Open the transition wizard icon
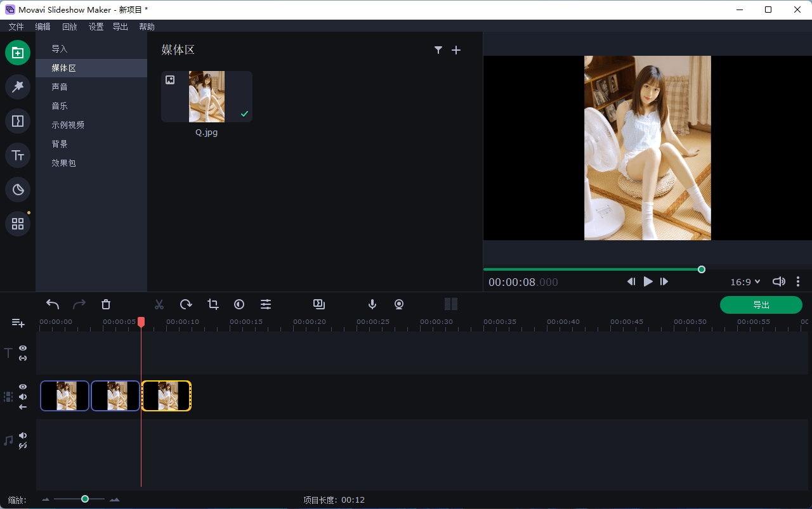The width and height of the screenshot is (812, 509). tap(319, 304)
